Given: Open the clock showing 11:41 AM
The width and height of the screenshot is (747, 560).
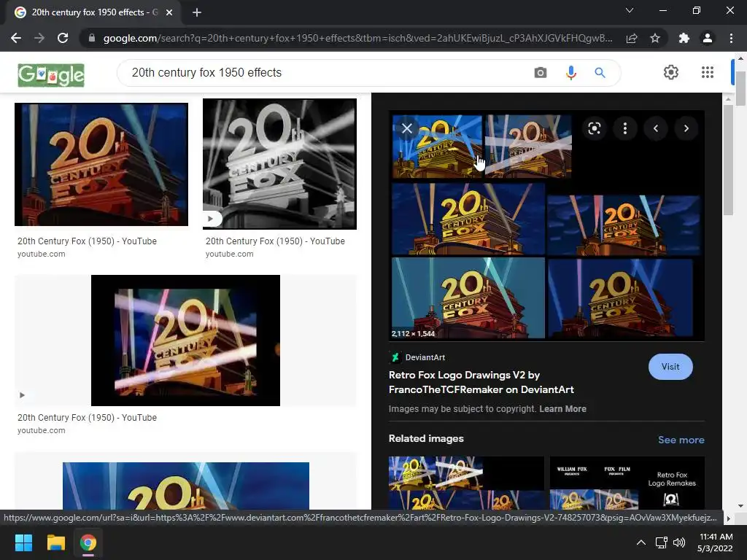Looking at the screenshot, I should click(x=715, y=542).
